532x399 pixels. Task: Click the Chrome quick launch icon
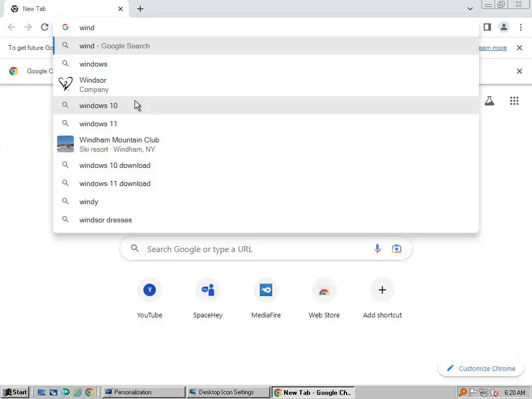coord(89,393)
